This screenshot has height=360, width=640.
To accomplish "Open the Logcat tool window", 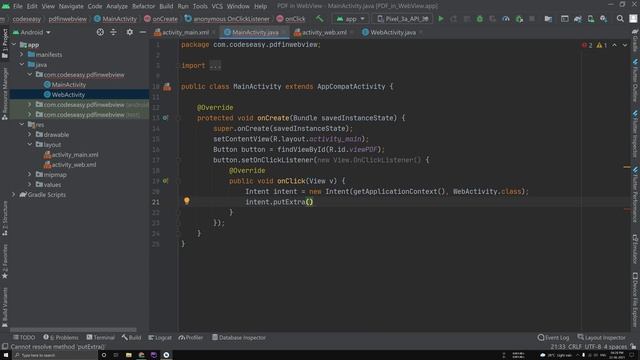I will coord(160,338).
